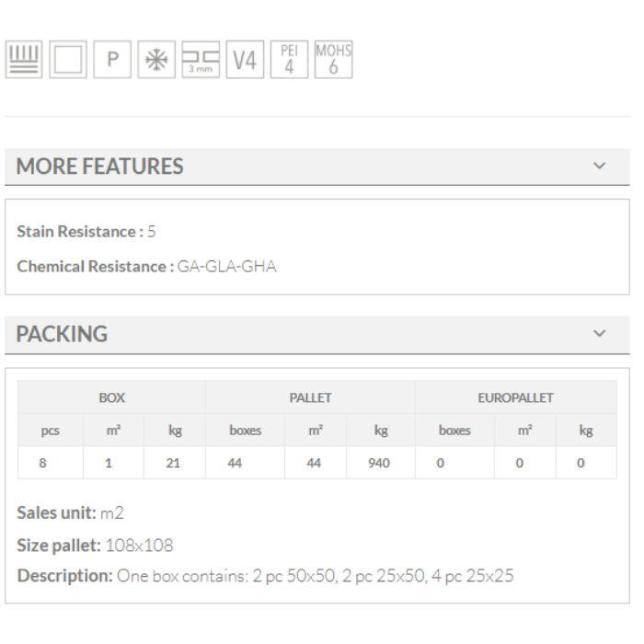
Task: Click the V4 shade variation icon
Action: tap(245, 61)
